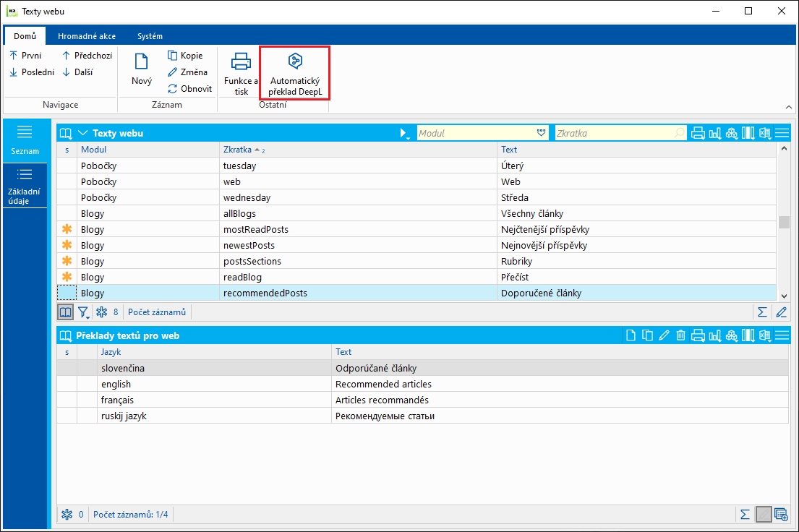Screen dimensions: 799x532
Task: Toggle selection cell of the recommendedPosts row
Action: 67,293
